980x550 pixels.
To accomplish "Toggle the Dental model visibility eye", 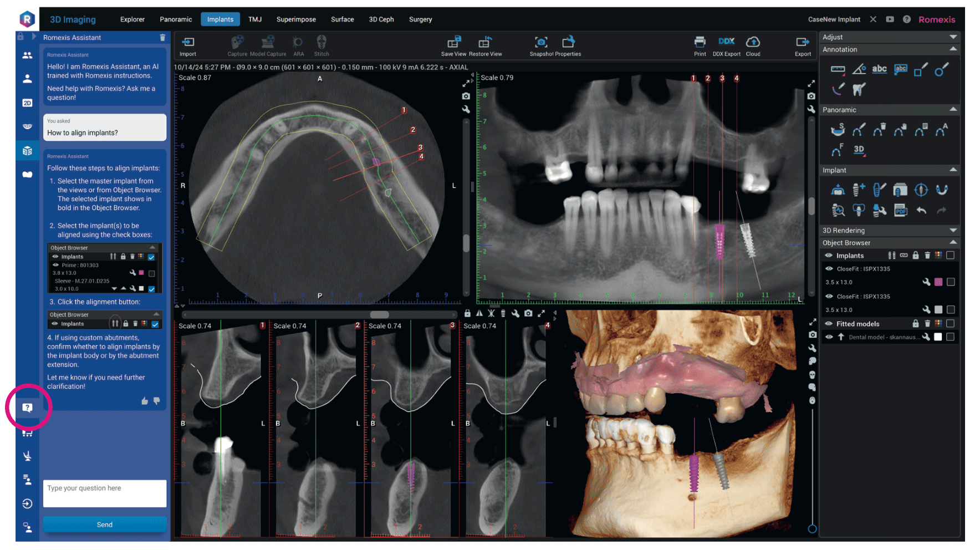I will [x=829, y=337].
